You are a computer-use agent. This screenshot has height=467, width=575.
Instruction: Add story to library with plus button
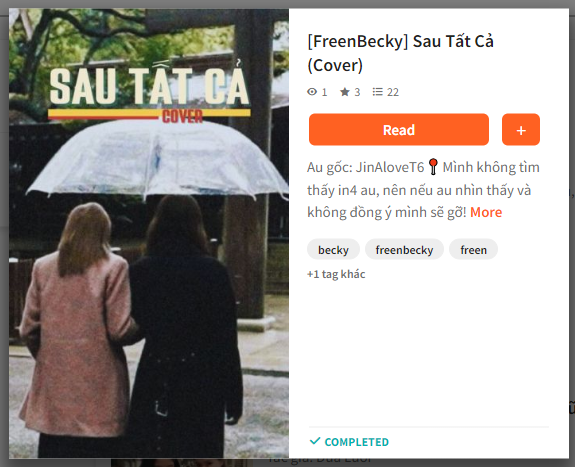click(x=521, y=130)
